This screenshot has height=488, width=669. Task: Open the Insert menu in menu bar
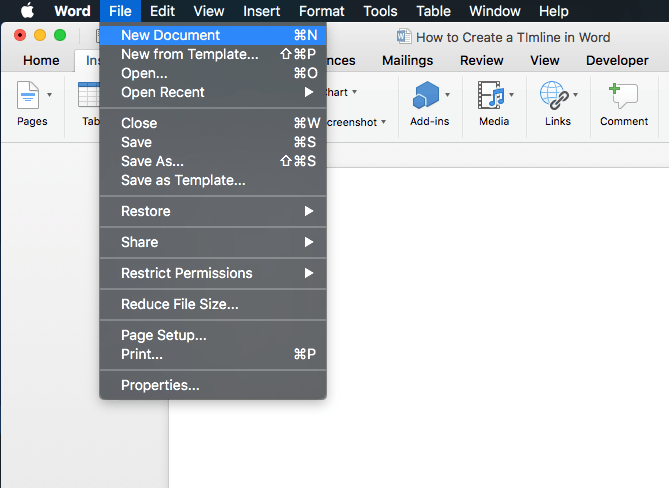tap(262, 11)
